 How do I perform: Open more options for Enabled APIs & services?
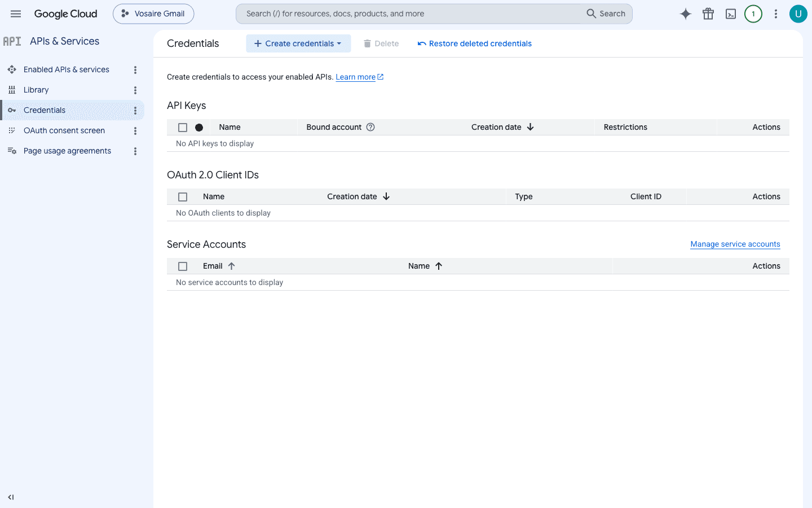pos(135,69)
